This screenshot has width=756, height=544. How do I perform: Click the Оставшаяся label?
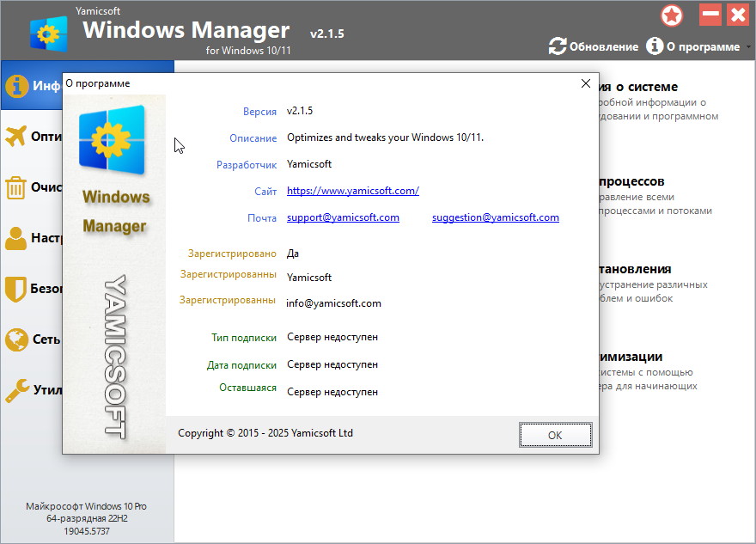[x=247, y=388]
